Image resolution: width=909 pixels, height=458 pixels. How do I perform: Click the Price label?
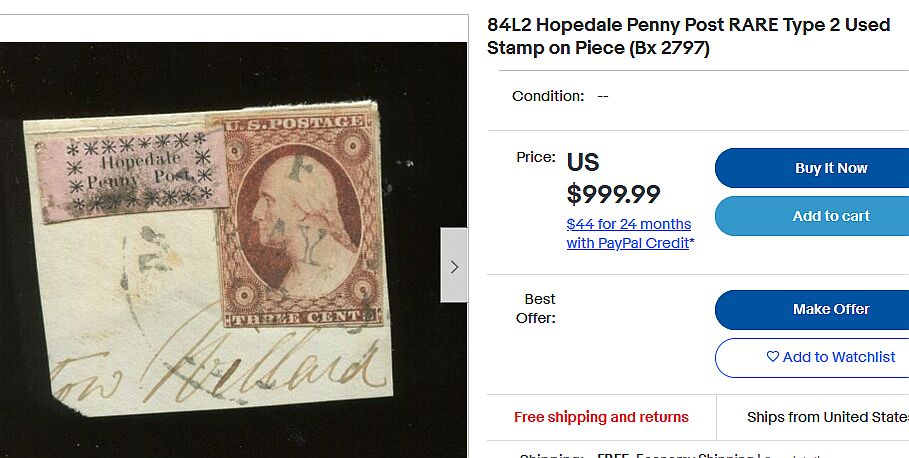pos(536,157)
